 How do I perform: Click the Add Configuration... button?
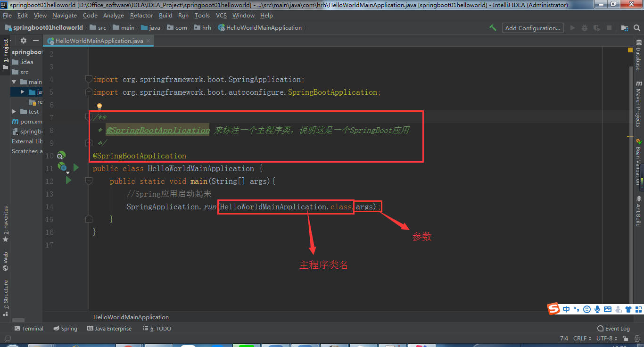(x=533, y=28)
